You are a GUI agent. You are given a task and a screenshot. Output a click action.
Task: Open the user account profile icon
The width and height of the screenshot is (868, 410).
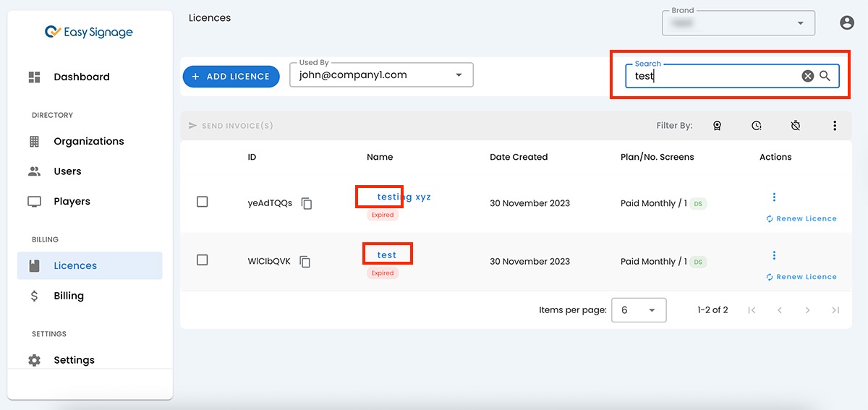point(846,23)
